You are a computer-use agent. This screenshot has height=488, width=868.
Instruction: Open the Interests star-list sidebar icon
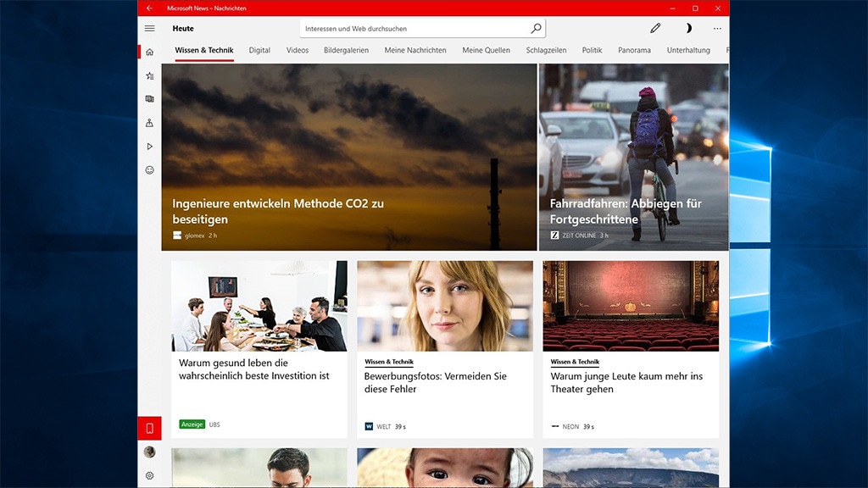coord(150,75)
